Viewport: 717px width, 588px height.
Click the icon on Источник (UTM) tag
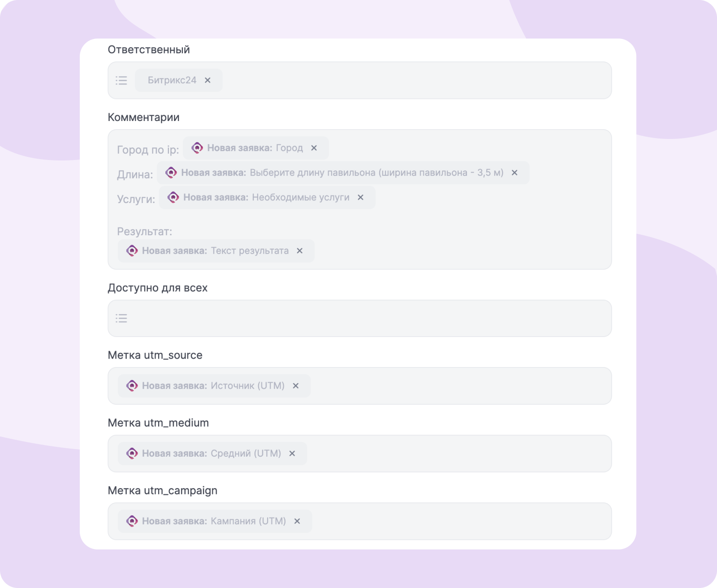132,385
